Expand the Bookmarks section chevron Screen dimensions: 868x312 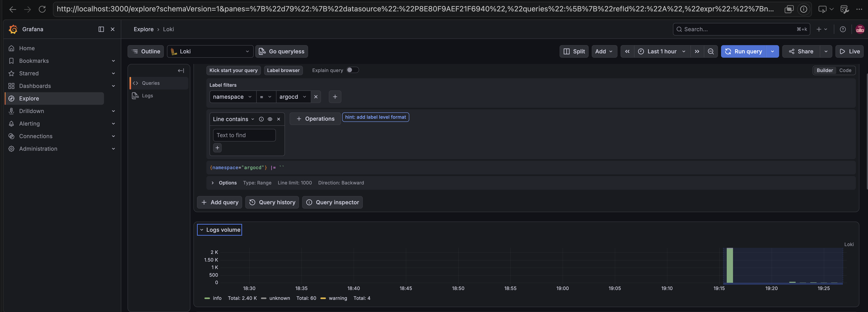[113, 61]
